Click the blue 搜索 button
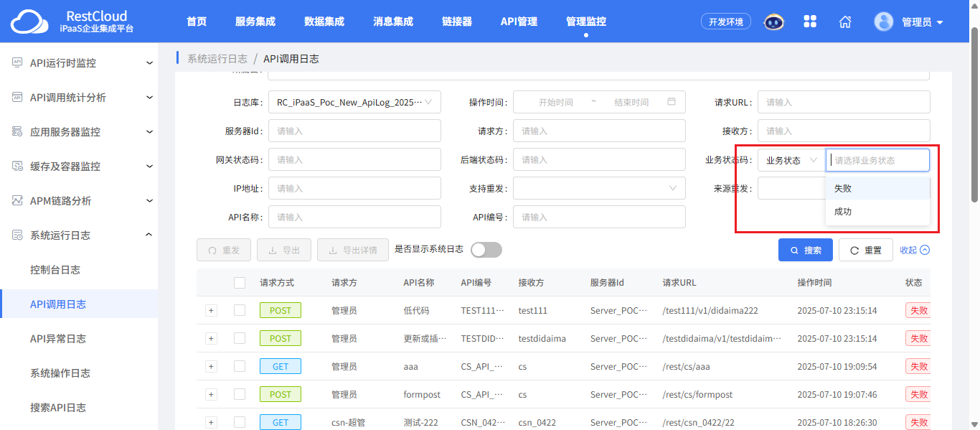 point(806,251)
